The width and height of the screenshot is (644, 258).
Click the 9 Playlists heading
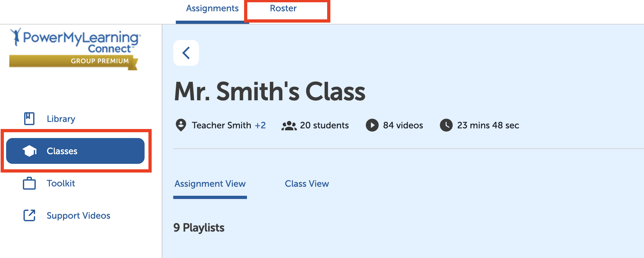(x=199, y=228)
